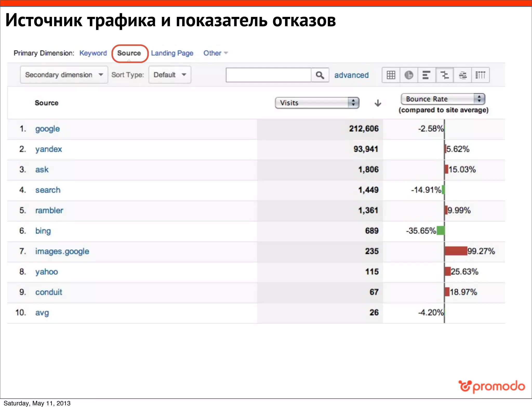Select the 689 visits value

pos(372,231)
